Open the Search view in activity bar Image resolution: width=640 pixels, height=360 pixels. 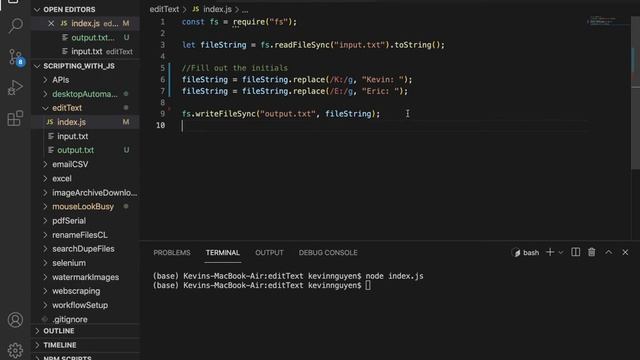15,26
